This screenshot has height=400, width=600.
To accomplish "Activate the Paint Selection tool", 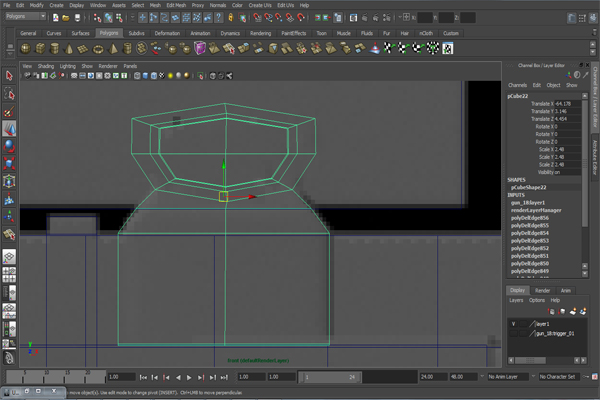I will point(9,111).
